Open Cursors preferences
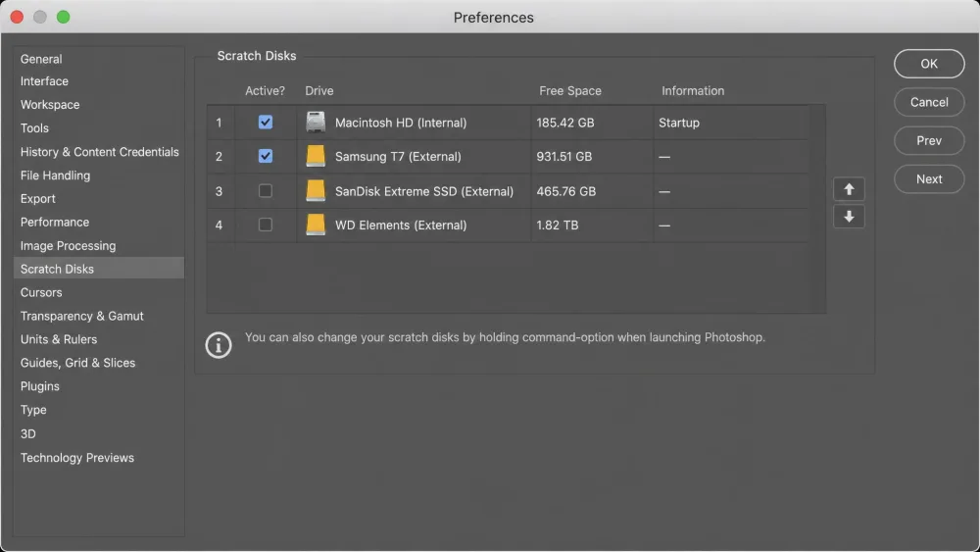This screenshot has height=552, width=980. 41,292
